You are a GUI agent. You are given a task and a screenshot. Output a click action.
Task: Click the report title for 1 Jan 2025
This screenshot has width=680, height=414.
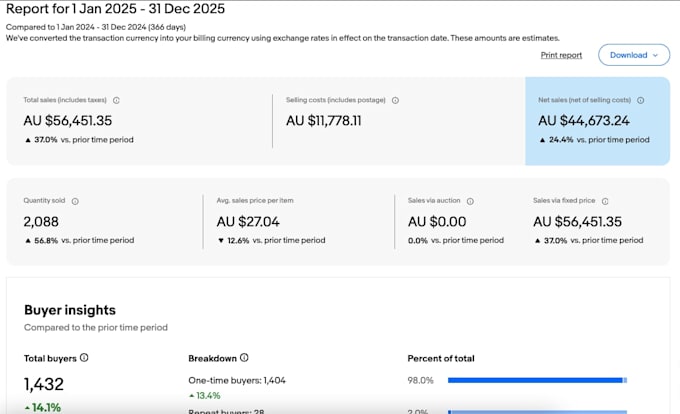click(x=115, y=9)
